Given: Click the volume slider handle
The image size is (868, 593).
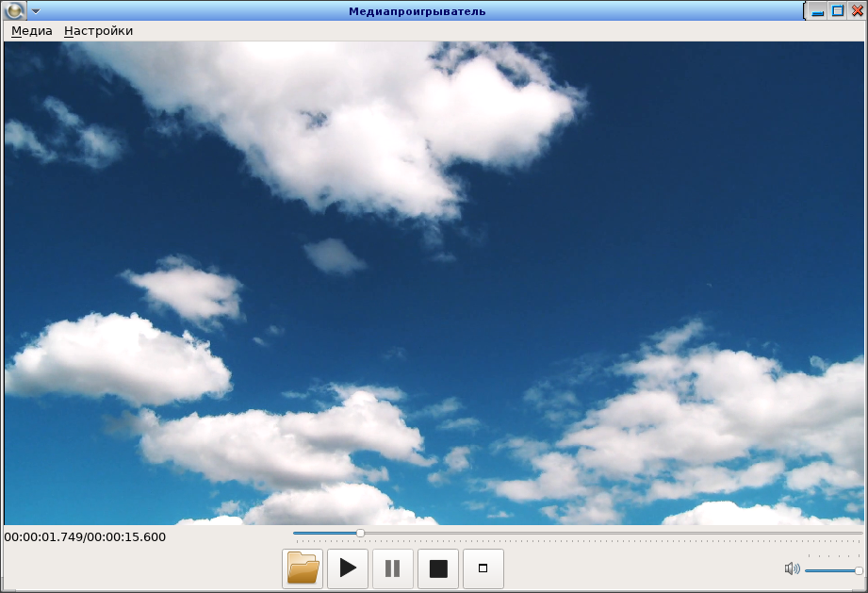Looking at the screenshot, I should coord(858,570).
